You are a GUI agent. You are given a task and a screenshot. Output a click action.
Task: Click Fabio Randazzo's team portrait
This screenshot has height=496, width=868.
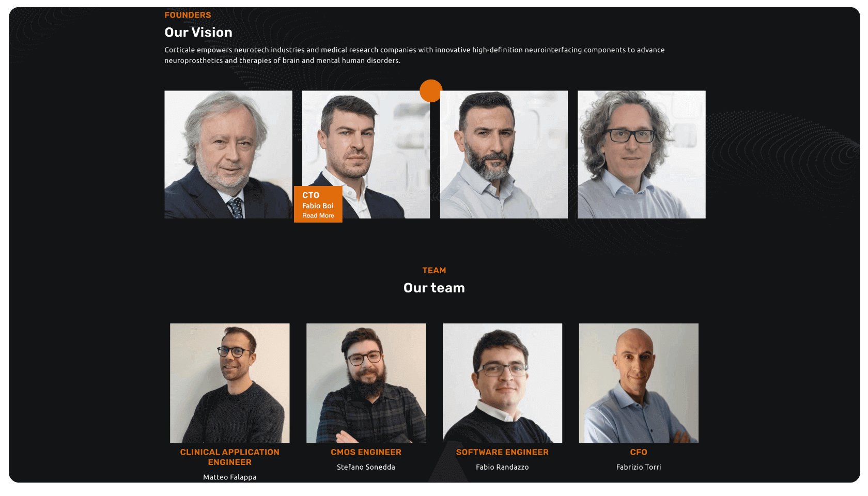(502, 383)
